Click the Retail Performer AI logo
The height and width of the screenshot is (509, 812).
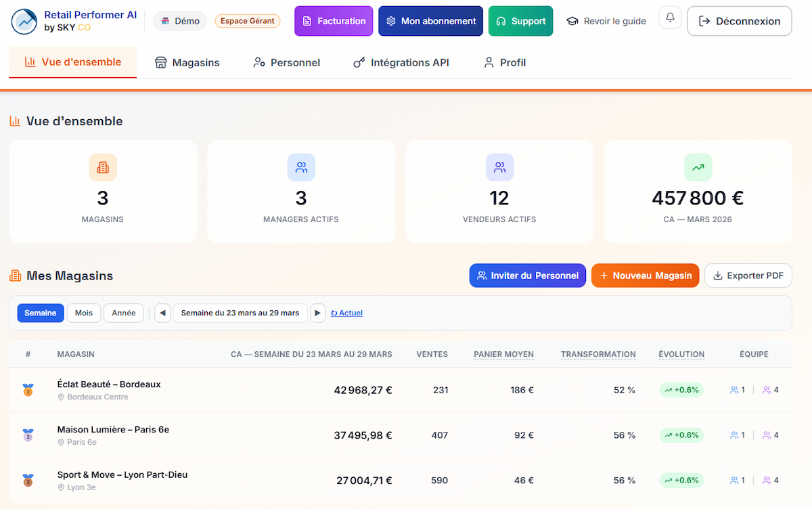pyautogui.click(x=24, y=21)
